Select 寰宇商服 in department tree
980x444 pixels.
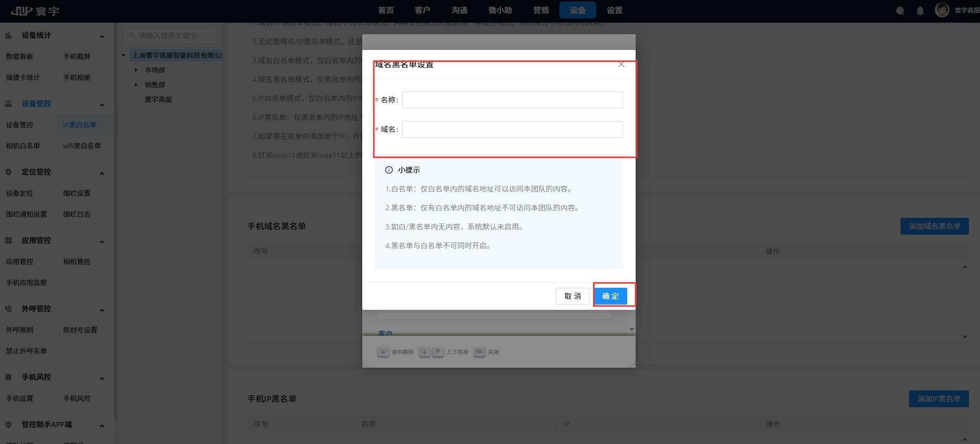pos(158,99)
